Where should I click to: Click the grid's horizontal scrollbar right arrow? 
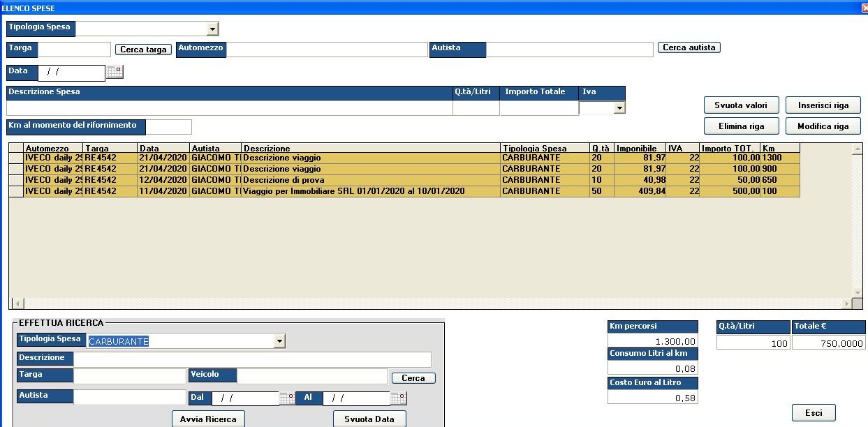847,304
